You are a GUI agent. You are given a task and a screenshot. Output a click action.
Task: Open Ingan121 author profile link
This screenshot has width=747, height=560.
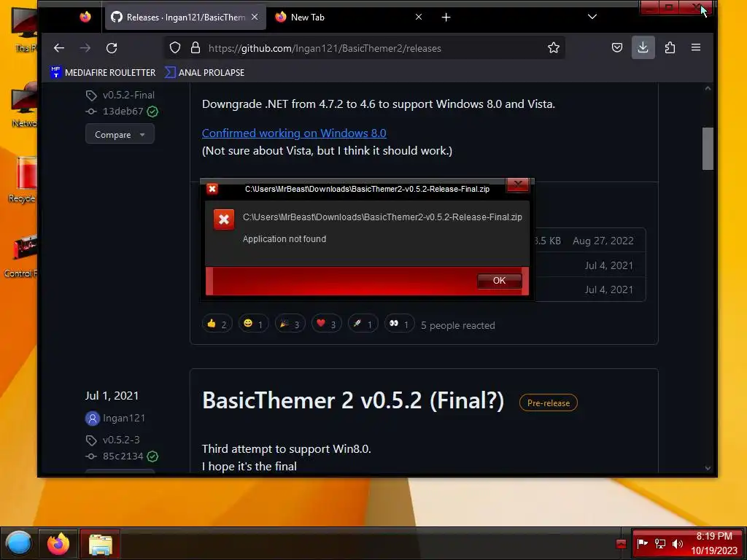click(124, 418)
